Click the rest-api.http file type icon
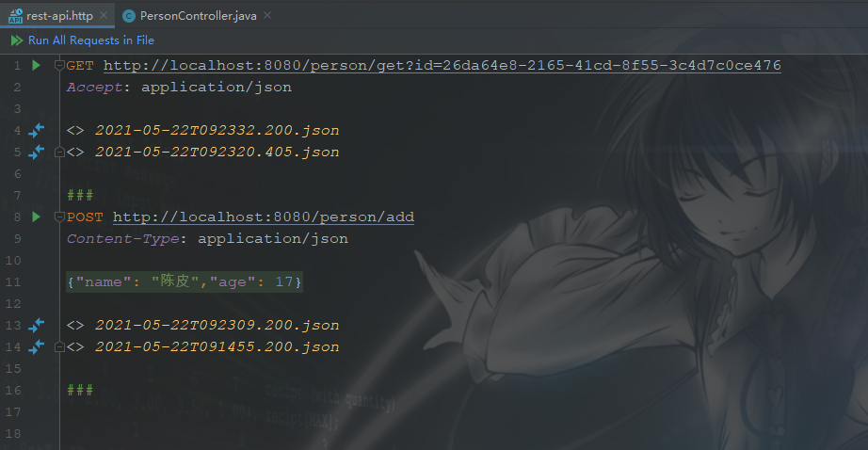This screenshot has width=868, height=450. coord(15,16)
